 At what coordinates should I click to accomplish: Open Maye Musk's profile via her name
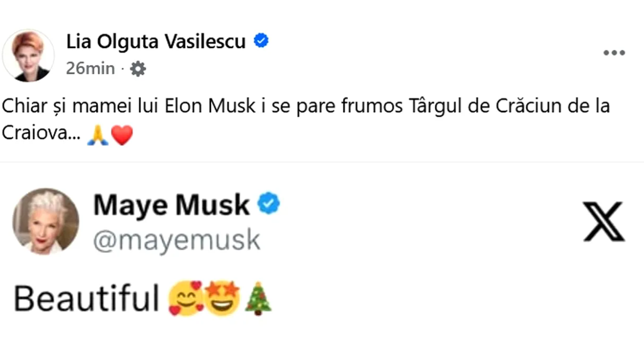(x=173, y=204)
